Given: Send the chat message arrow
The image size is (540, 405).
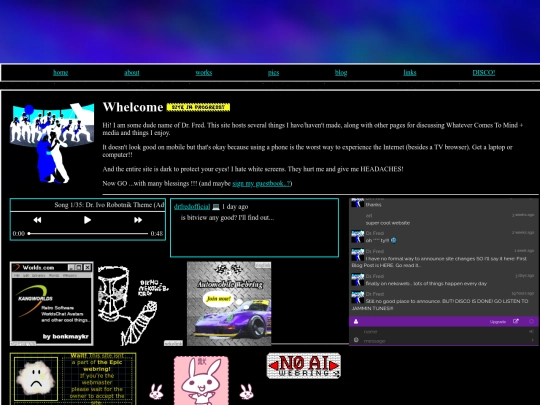Looking at the screenshot, I should coord(532,340).
